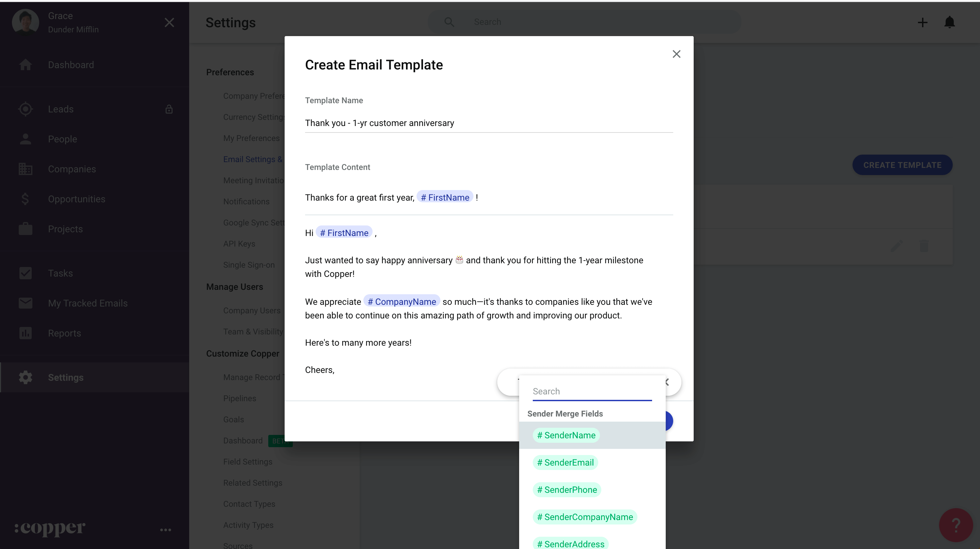
Task: Open Field Settings
Action: (248, 461)
